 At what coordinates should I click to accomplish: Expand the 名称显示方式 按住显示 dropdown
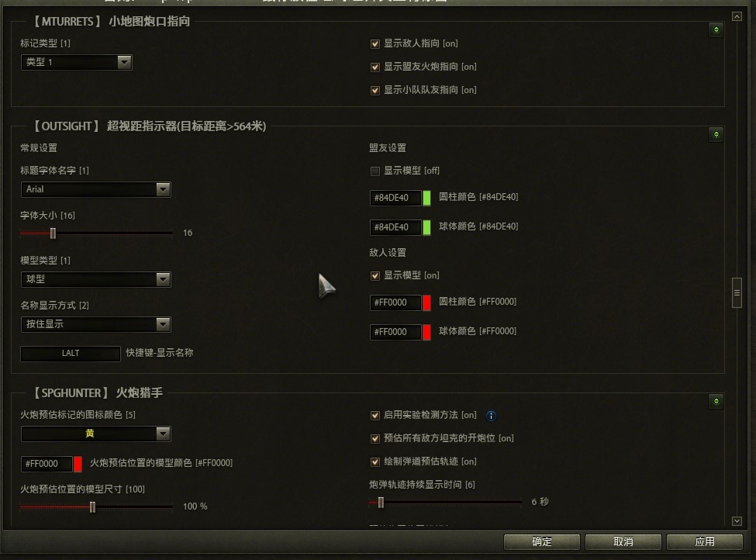tap(96, 324)
